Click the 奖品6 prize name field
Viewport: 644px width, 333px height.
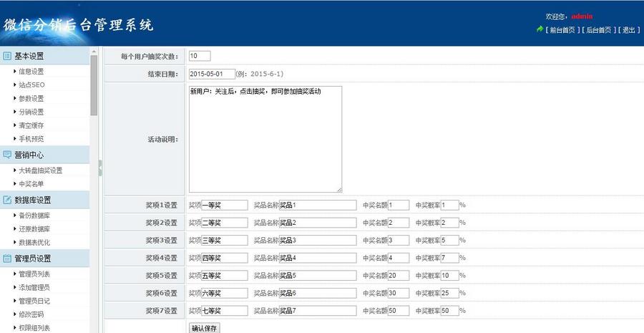pos(318,293)
